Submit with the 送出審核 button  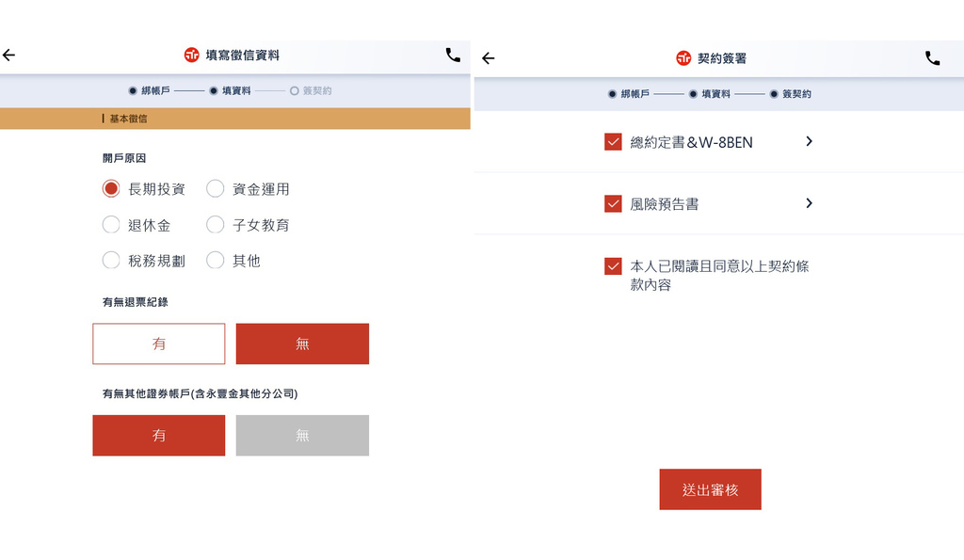pyautogui.click(x=710, y=489)
